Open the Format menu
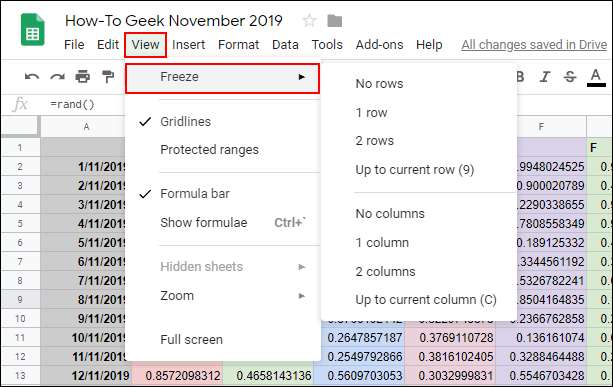Screen dimensions: 613x387 pos(238,45)
